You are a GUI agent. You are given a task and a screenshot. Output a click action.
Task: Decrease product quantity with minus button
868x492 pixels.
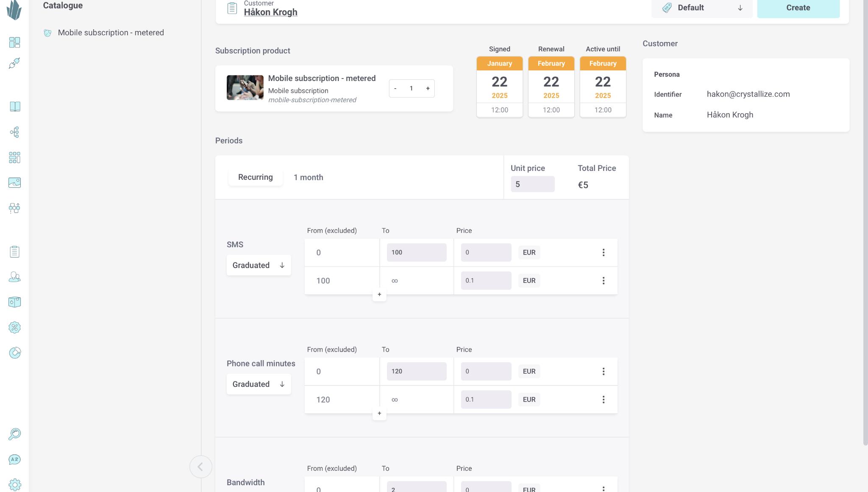395,88
